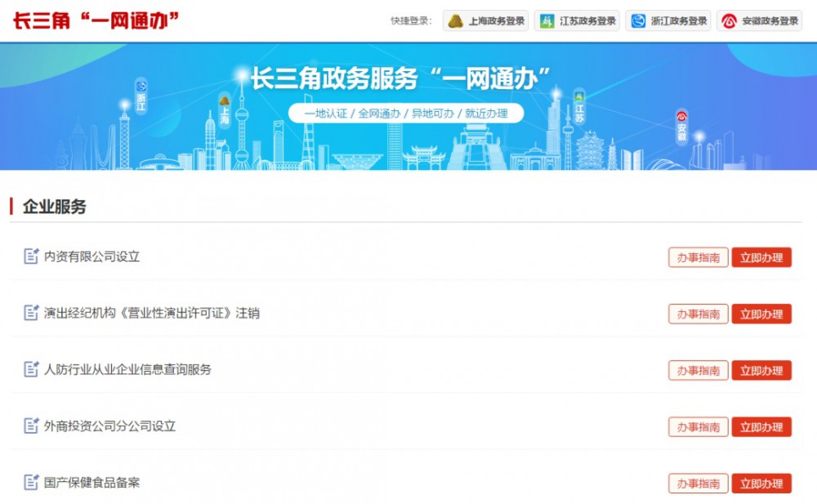Click the document icon beside 国产保健食品备案
This screenshot has width=817, height=504.
(31, 482)
